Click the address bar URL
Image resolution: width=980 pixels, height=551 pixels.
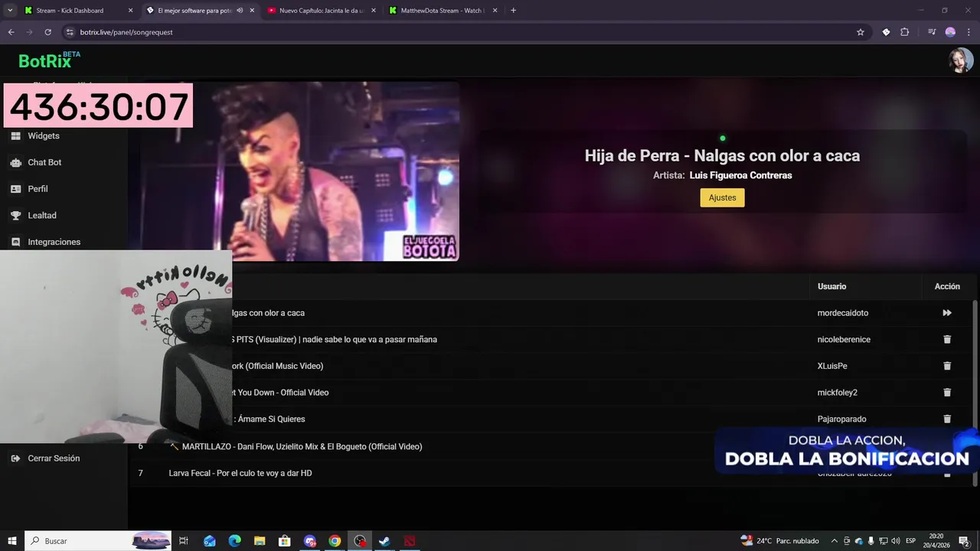(x=126, y=32)
